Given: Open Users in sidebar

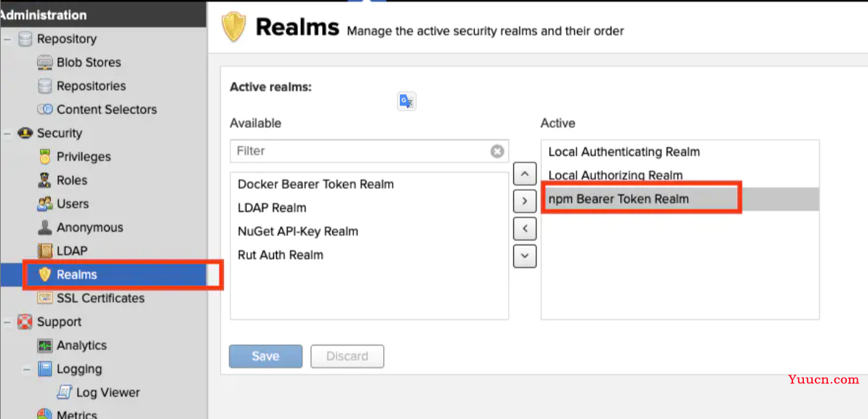Looking at the screenshot, I should [73, 204].
